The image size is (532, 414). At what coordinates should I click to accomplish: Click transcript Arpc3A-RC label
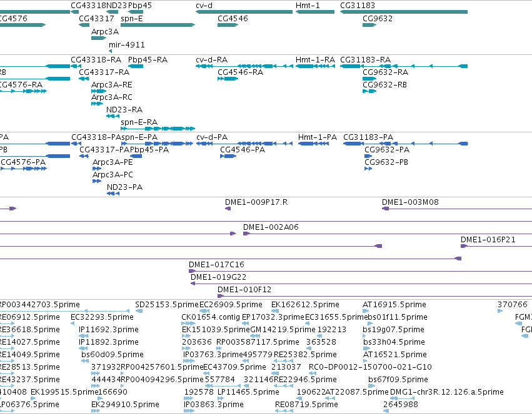coord(112,97)
